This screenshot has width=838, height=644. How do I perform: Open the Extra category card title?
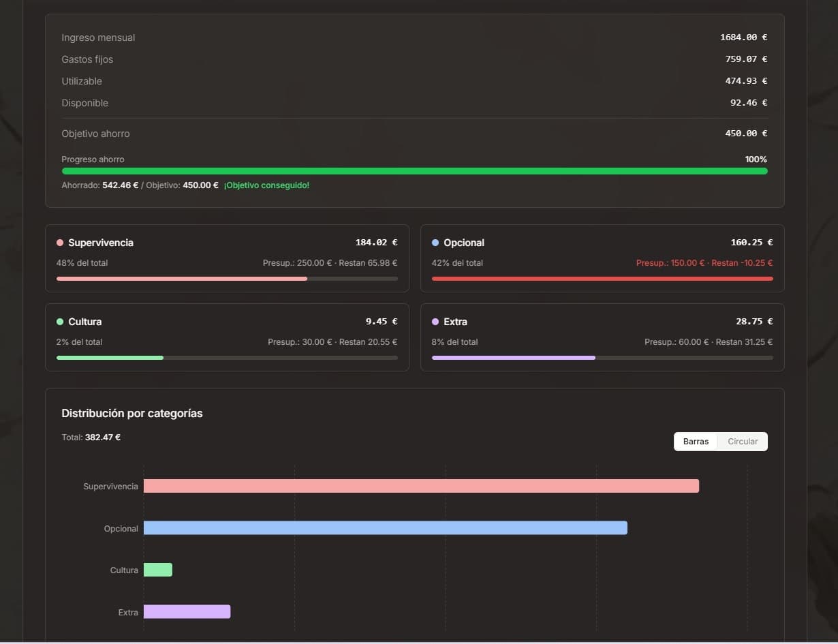click(455, 322)
